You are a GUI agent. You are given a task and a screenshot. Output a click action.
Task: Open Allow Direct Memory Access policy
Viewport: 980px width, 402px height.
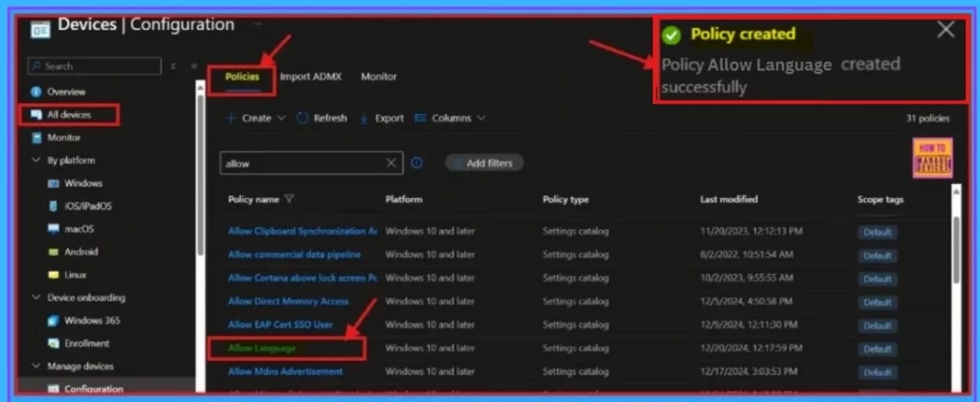pos(288,301)
